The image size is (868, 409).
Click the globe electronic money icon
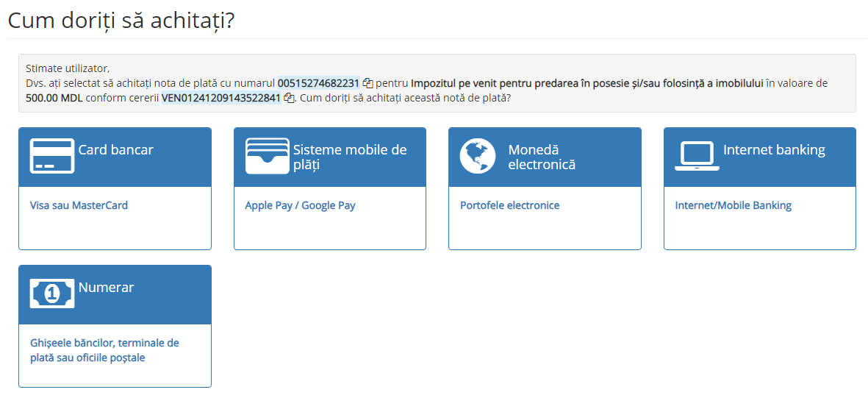[x=478, y=156]
